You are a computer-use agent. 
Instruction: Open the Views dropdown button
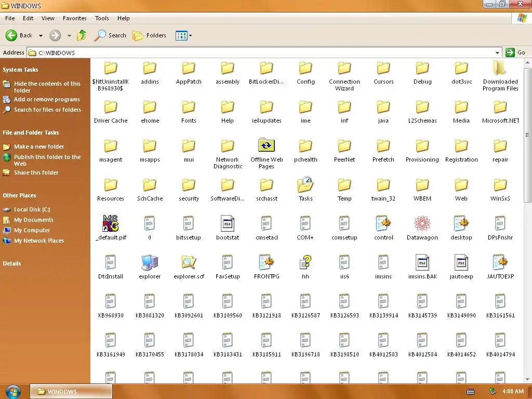(183, 35)
